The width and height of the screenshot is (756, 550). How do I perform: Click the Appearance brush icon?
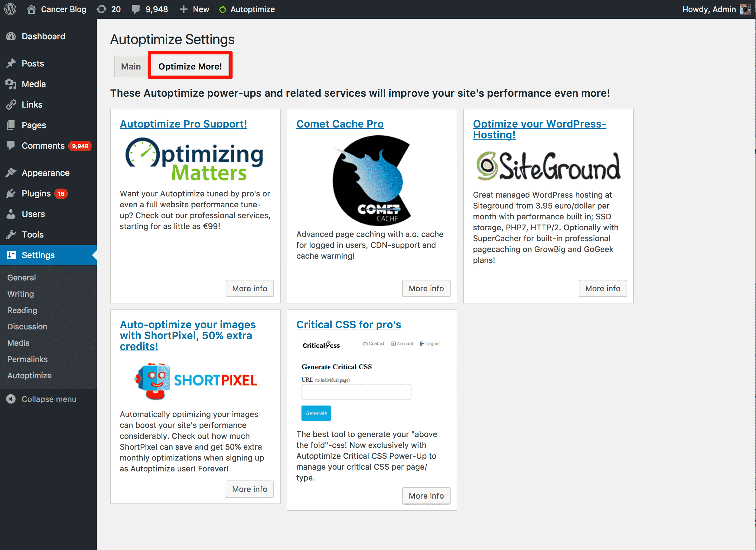click(11, 173)
